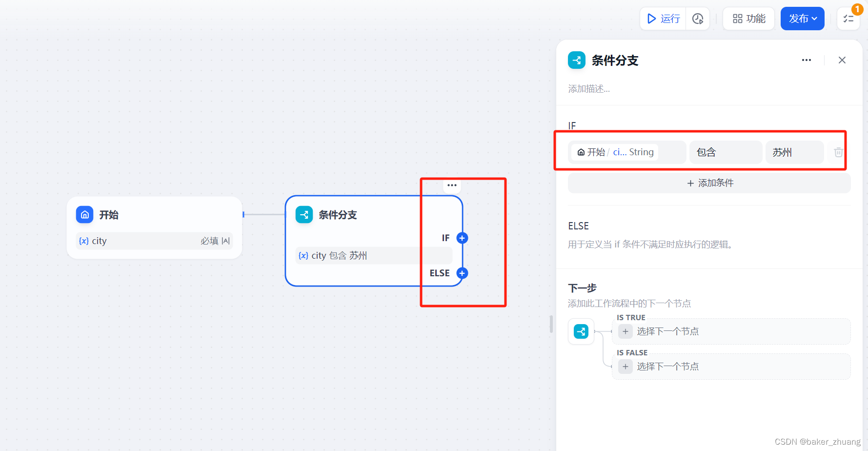Click the blue plus icon on ELSE branch
This screenshot has width=868, height=451.
[462, 273]
